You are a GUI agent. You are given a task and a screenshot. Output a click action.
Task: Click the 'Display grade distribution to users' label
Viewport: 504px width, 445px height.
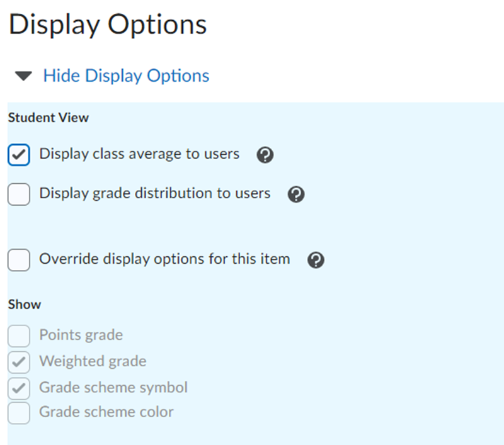[x=155, y=193]
